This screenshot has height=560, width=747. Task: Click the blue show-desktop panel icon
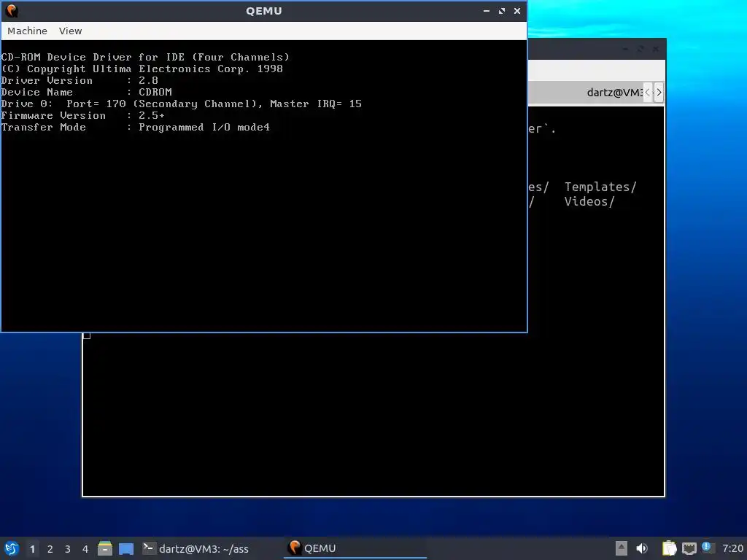(125, 548)
